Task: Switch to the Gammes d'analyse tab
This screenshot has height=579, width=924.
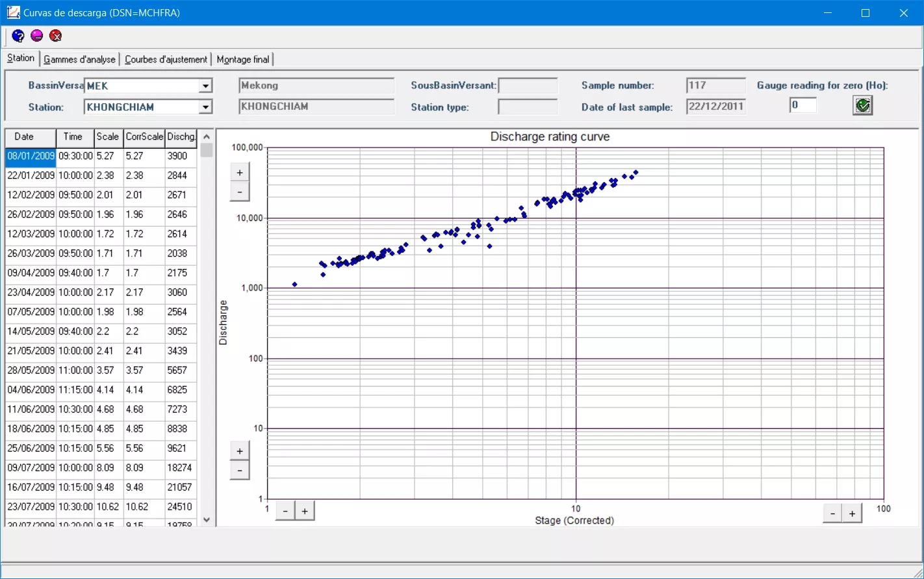Action: 79,59
